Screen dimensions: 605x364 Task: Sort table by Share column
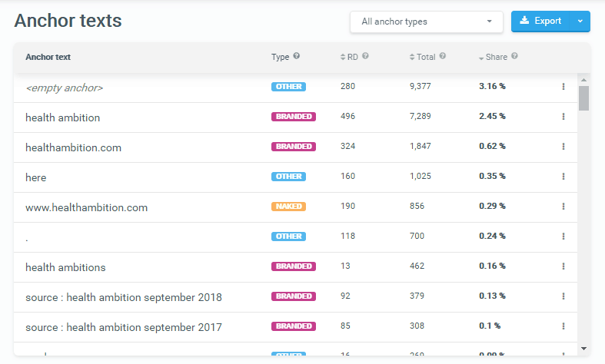[x=492, y=57]
